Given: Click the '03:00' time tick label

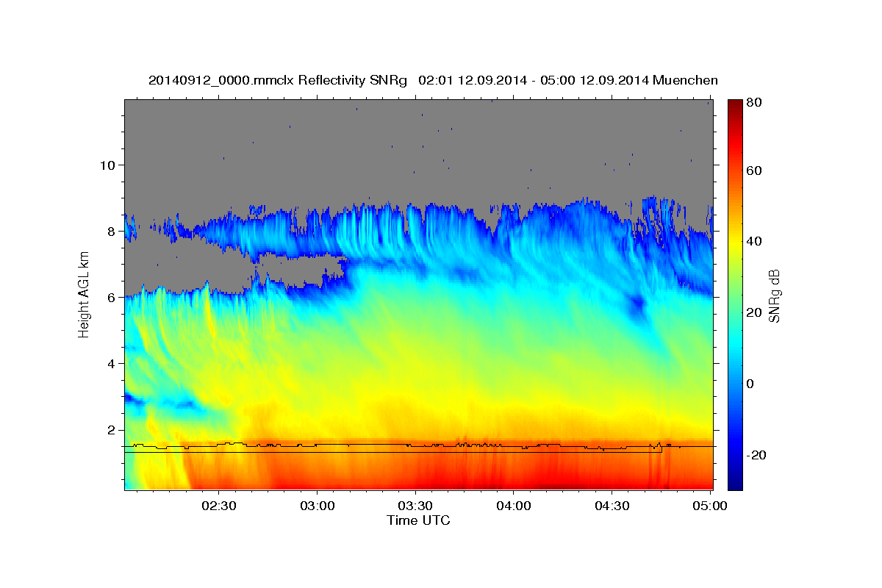Looking at the screenshot, I should click(x=317, y=506).
